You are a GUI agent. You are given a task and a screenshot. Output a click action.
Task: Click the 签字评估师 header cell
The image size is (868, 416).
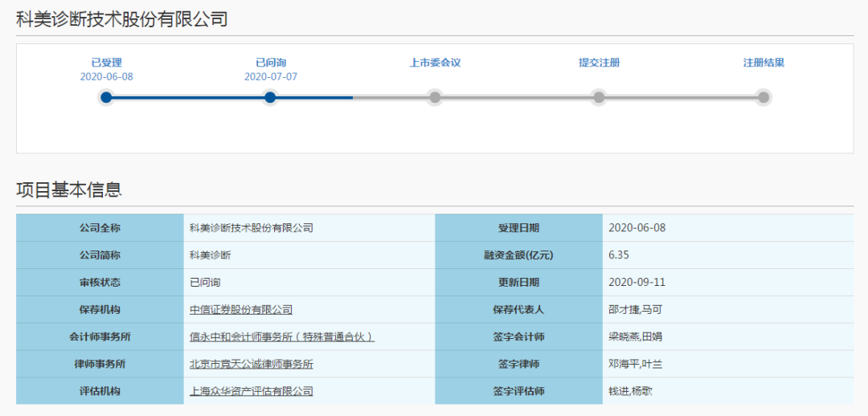tap(518, 391)
